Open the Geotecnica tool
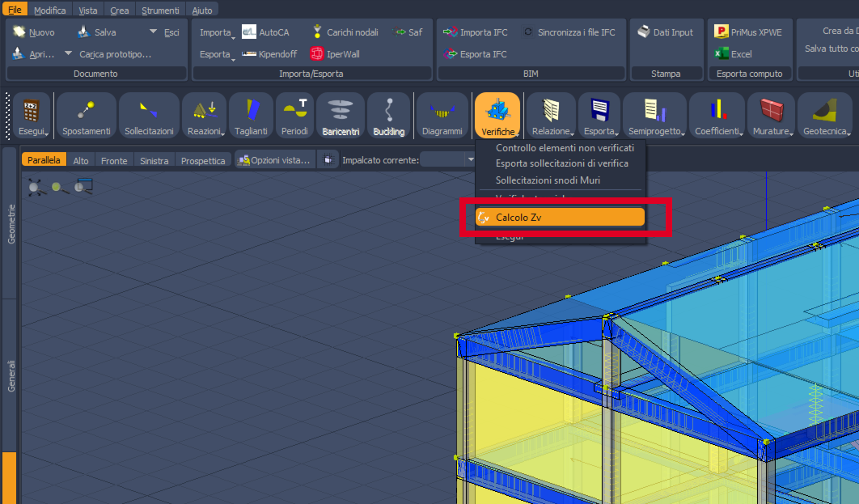Image resolution: width=859 pixels, height=504 pixels. pos(826,116)
